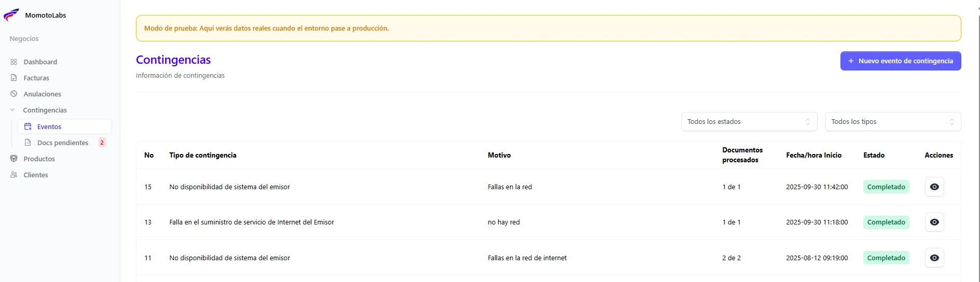View details of contingency number 13

pos(934,222)
